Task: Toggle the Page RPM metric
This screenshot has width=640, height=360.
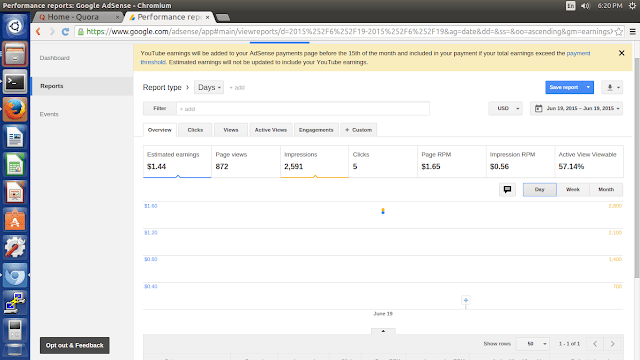Action: 451,161
